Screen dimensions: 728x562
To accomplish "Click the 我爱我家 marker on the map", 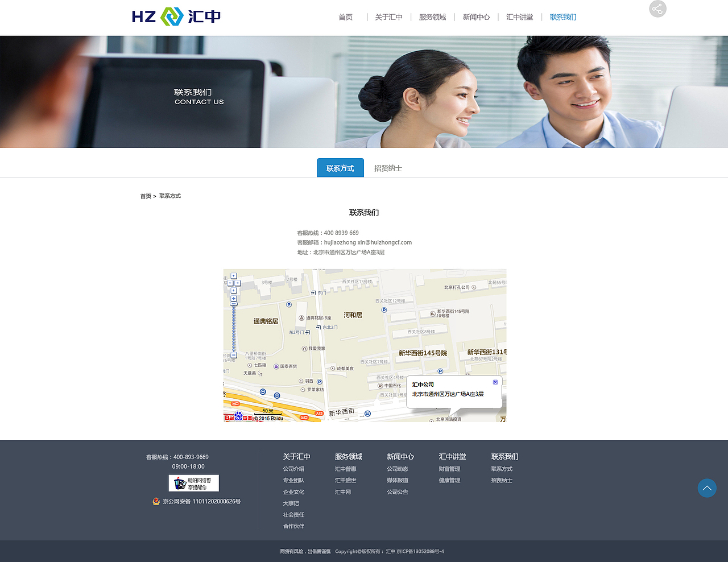I will pyautogui.click(x=304, y=349).
